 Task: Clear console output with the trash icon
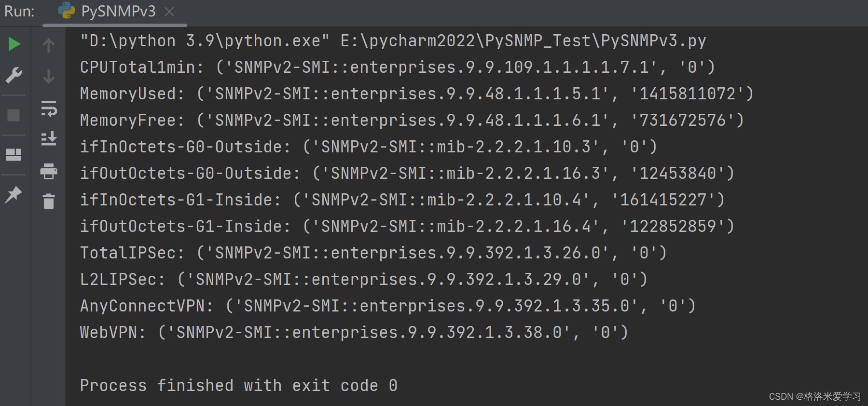[x=49, y=202]
